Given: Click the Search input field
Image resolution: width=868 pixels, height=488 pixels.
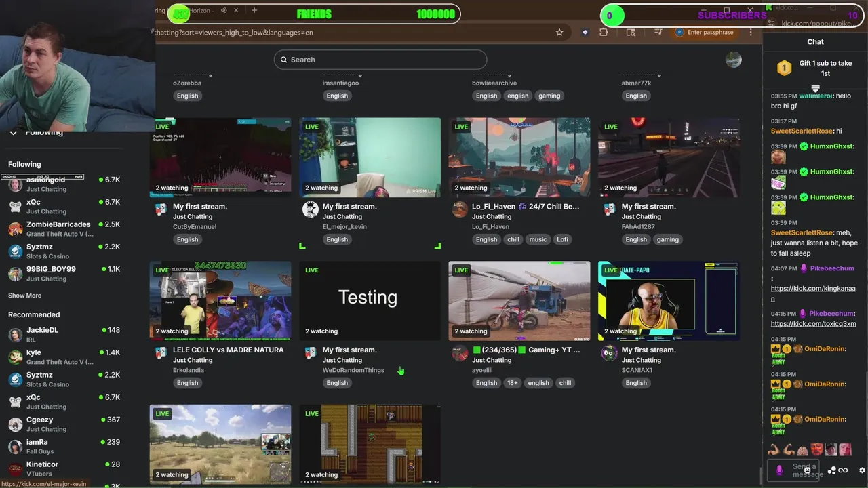Looking at the screenshot, I should pyautogui.click(x=380, y=60).
